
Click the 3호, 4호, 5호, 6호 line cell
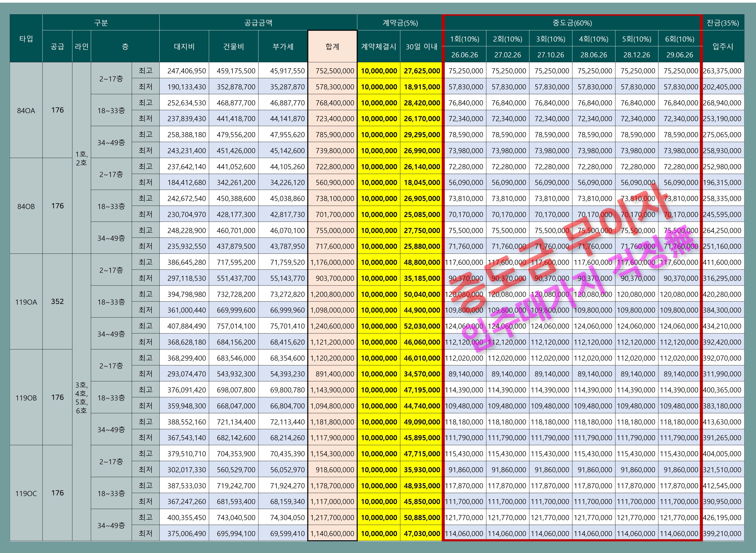81,397
